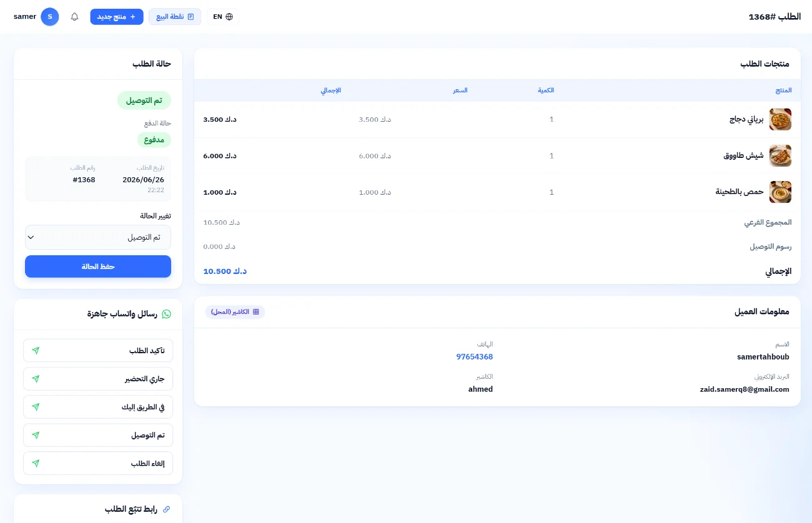Click send arrow in تم التوصيل message row
Viewport: 812px width, 523px height.
click(36, 435)
